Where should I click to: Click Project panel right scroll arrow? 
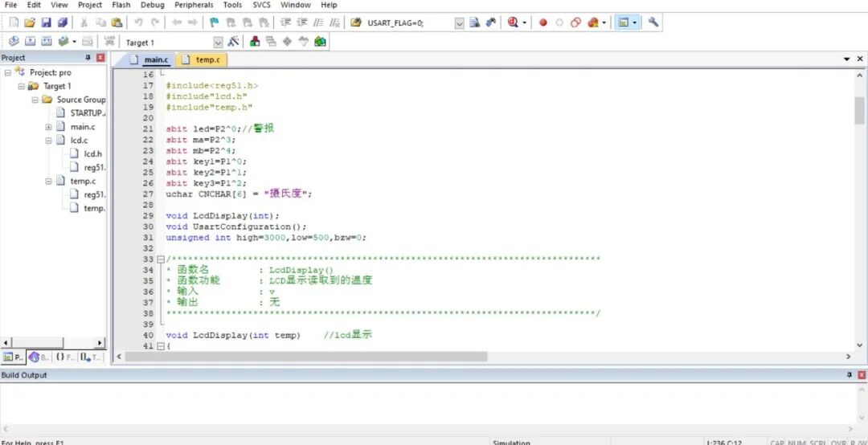pyautogui.click(x=100, y=343)
